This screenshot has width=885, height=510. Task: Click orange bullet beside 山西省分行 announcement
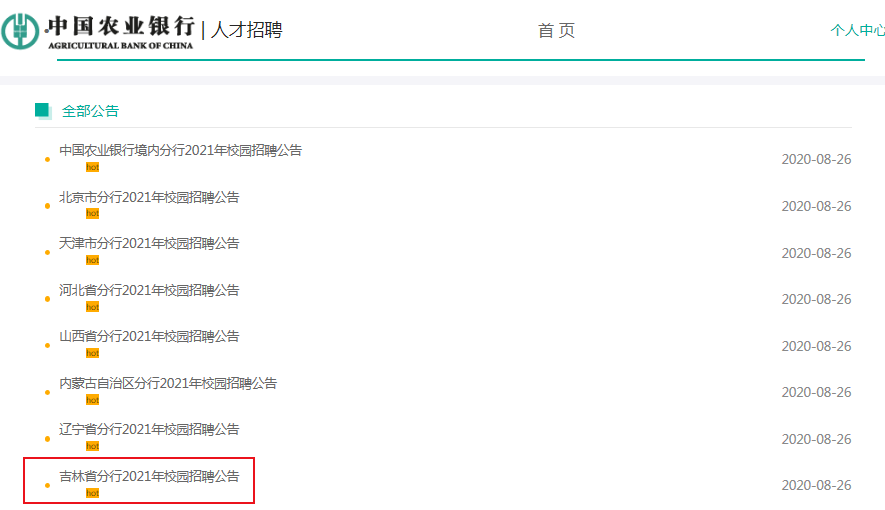(x=47, y=345)
